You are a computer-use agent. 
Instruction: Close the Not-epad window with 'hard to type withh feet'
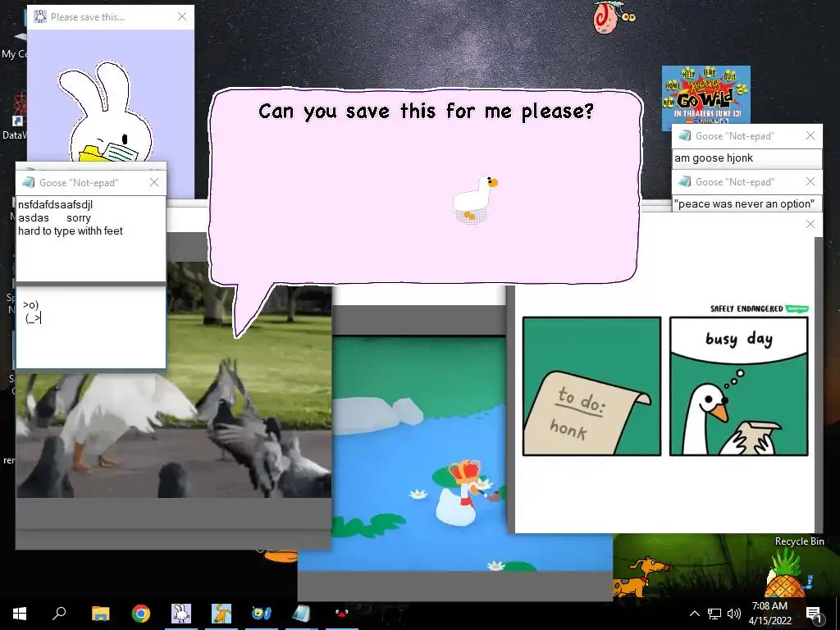coord(154,182)
